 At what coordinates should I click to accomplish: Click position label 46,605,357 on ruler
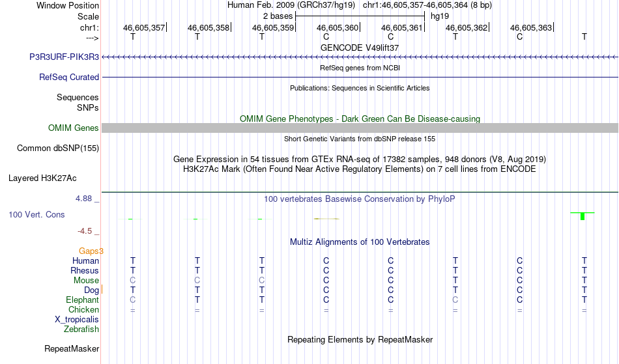coord(144,27)
